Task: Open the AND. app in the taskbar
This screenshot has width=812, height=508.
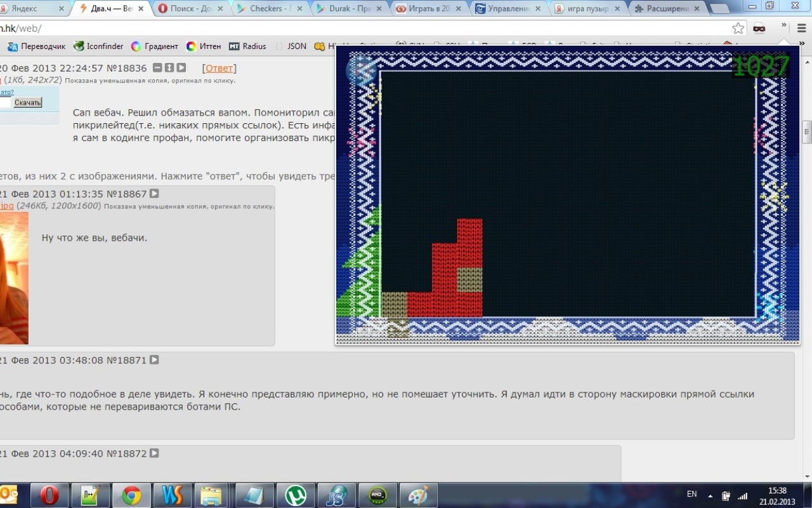Action: point(377,495)
